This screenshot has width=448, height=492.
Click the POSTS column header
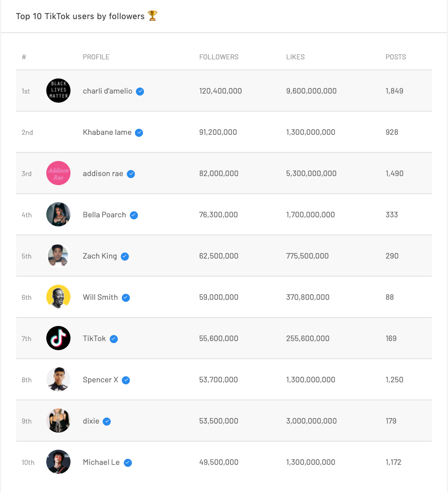click(396, 57)
